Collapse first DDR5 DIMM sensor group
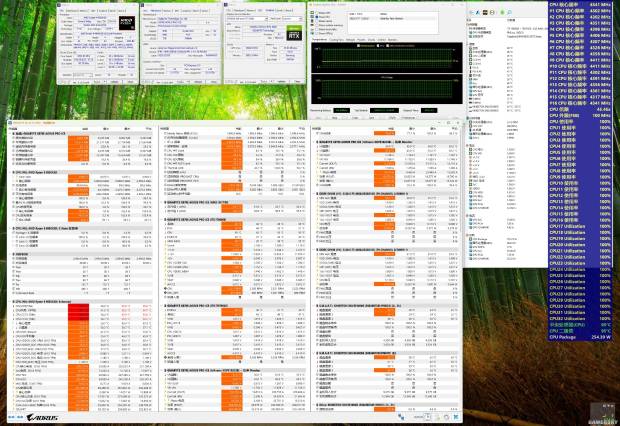This screenshot has width=620, height=426. click(x=315, y=193)
